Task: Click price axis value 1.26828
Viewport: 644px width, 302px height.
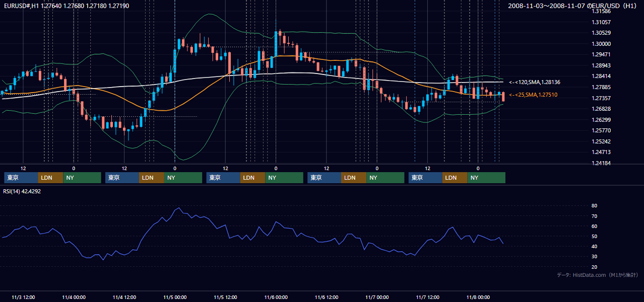Action: (601, 109)
